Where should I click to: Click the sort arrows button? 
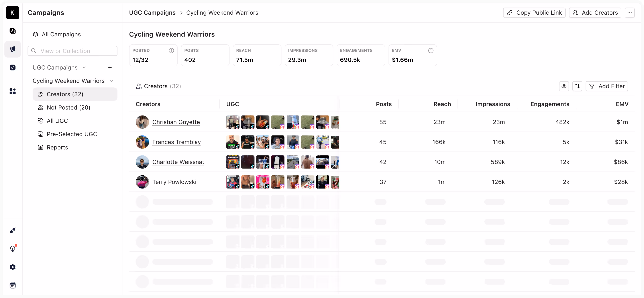[x=577, y=86]
